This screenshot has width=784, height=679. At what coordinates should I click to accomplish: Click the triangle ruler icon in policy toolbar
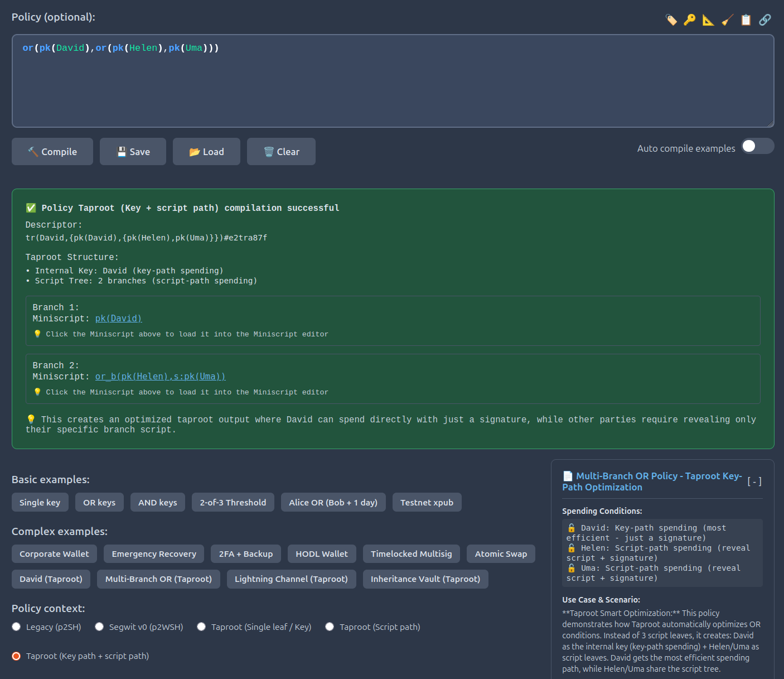click(x=708, y=20)
